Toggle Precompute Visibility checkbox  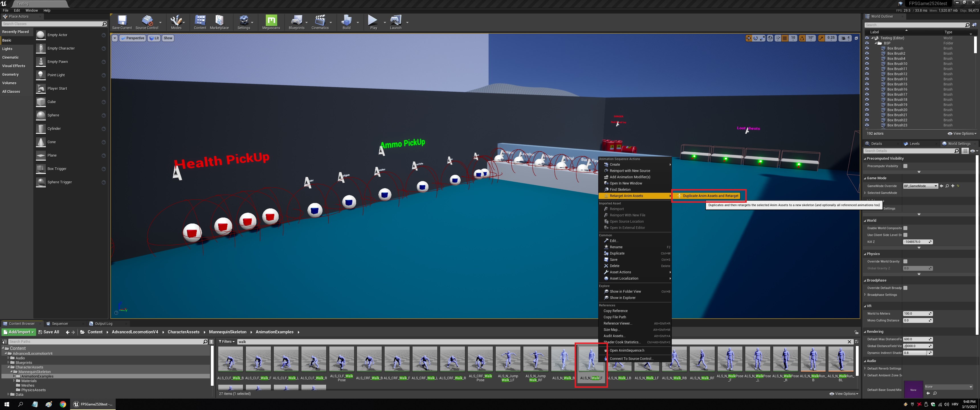(x=905, y=166)
